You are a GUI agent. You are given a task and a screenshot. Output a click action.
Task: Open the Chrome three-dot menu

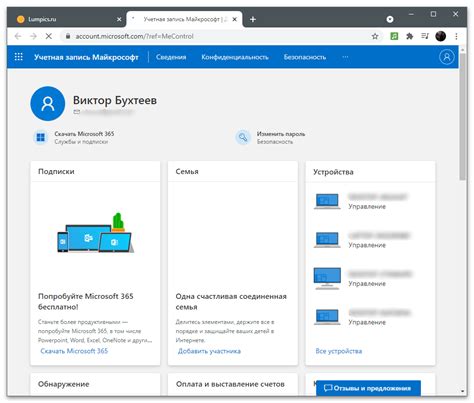click(456, 36)
